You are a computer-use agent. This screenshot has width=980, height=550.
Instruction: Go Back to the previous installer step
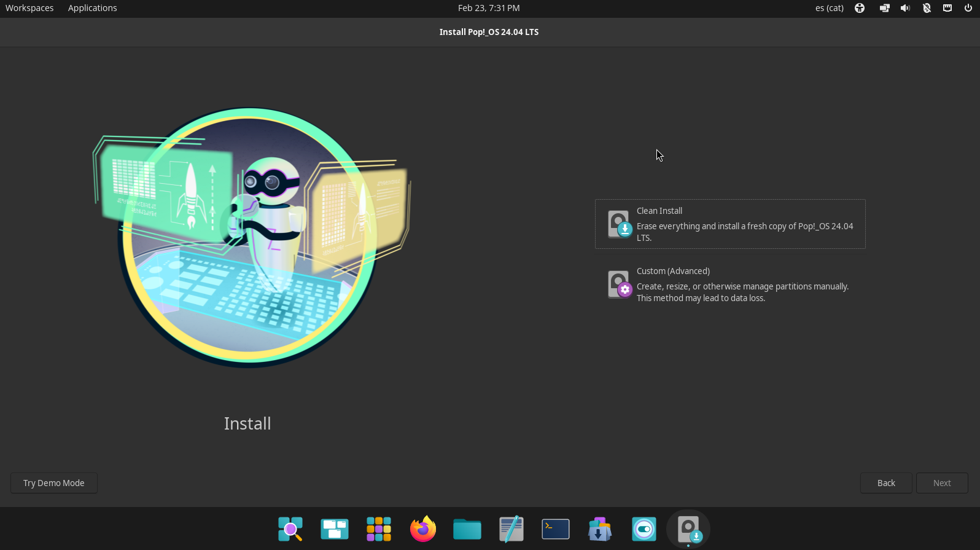pos(885,483)
